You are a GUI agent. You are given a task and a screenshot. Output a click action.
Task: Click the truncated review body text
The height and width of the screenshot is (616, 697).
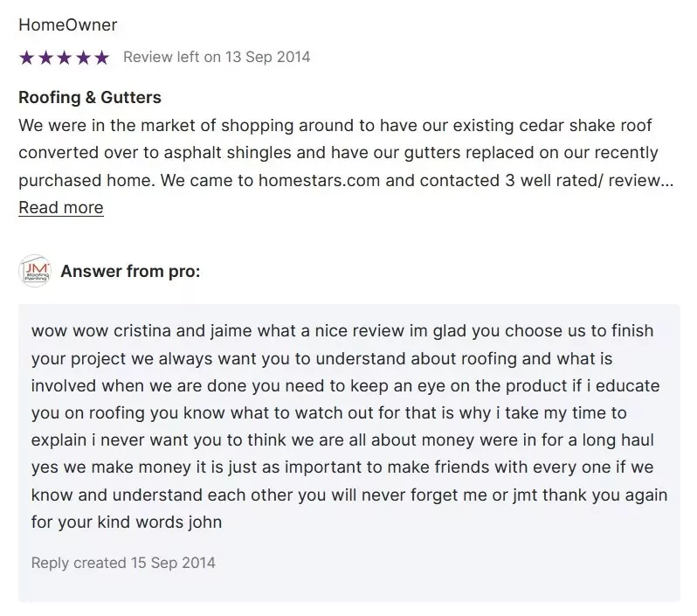click(x=346, y=153)
